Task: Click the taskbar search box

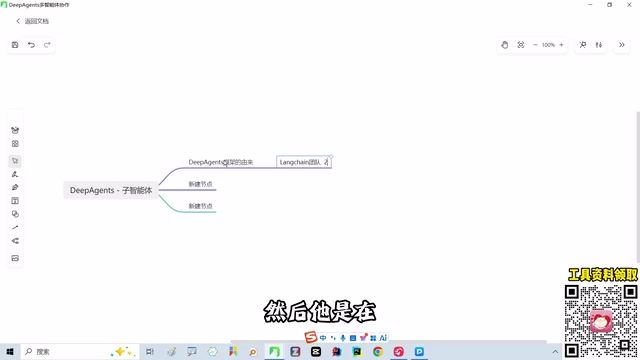Action: (x=80, y=351)
